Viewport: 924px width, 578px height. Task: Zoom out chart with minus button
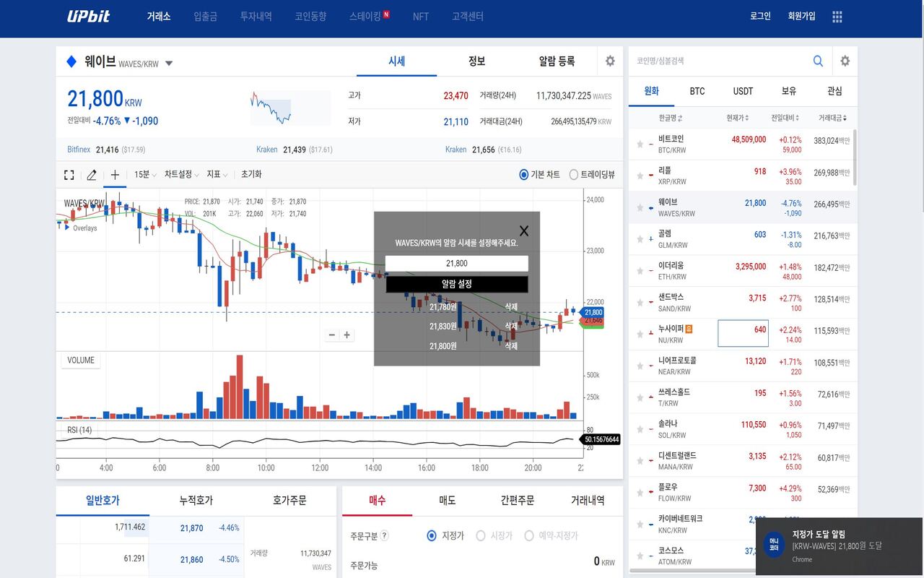click(x=331, y=335)
